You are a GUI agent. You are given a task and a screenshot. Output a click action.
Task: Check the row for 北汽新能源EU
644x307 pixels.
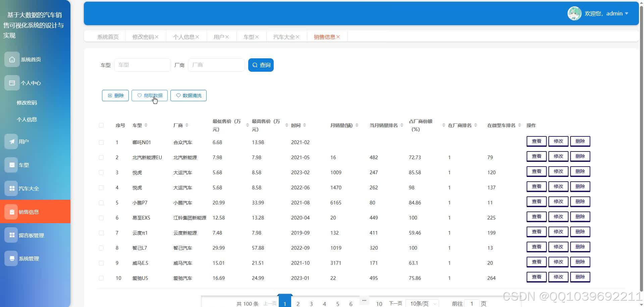coord(101,158)
